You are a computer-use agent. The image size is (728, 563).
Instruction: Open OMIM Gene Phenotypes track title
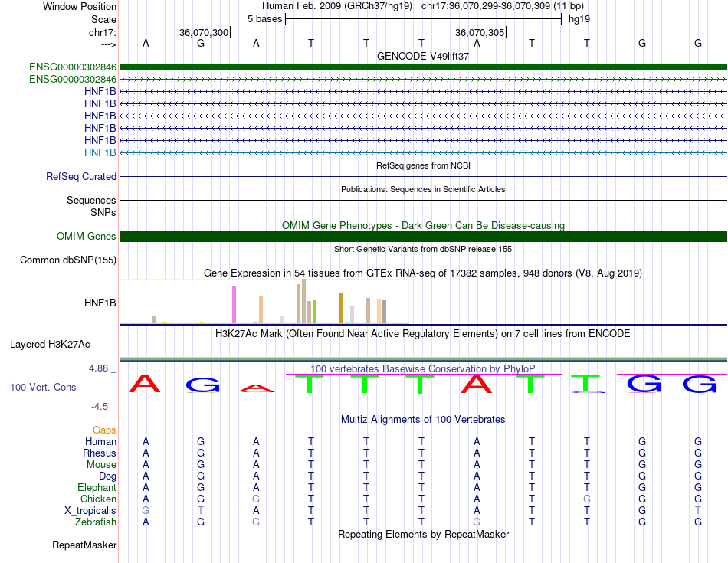(x=423, y=225)
